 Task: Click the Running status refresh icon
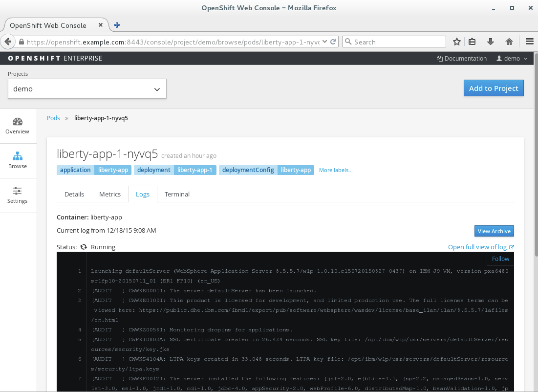(x=84, y=247)
